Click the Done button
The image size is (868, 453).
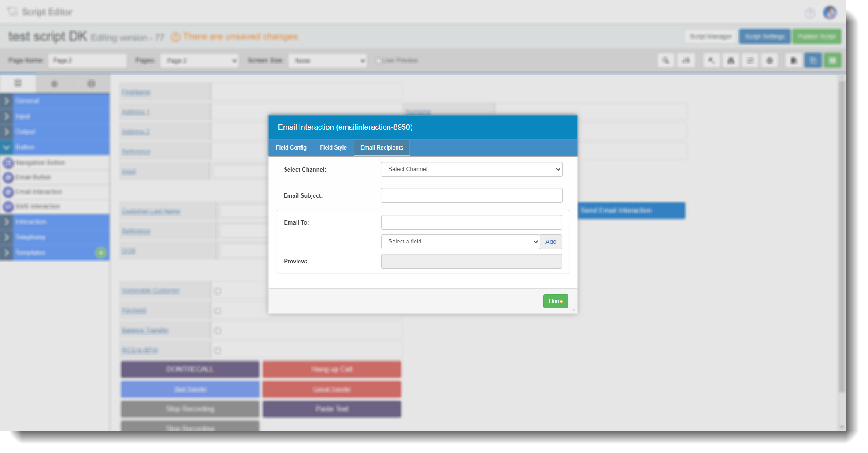click(x=556, y=301)
